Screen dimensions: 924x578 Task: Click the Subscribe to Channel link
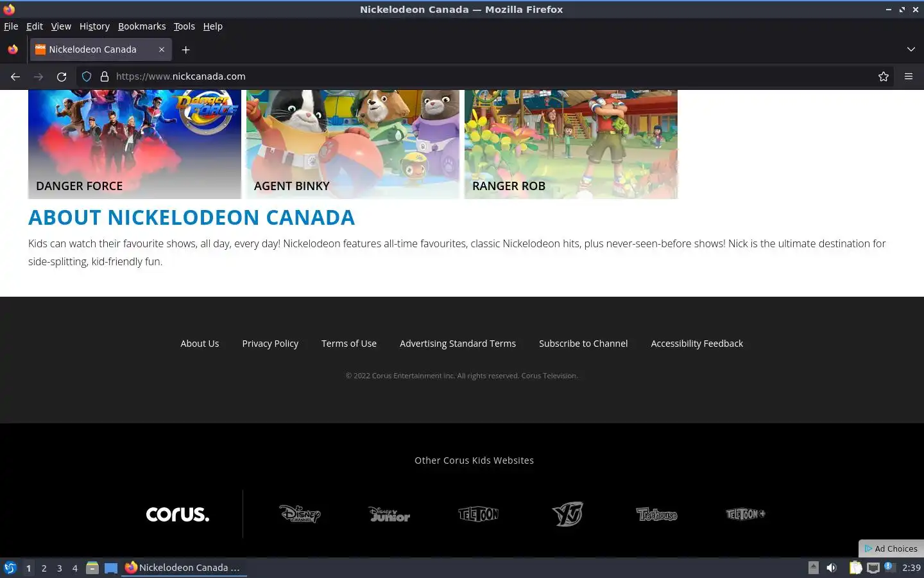(583, 344)
